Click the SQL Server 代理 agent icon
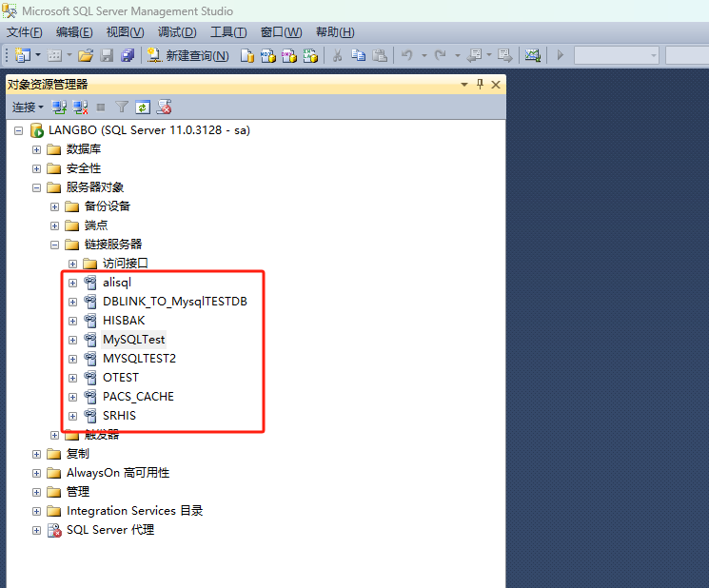Viewport: 709px width, 588px height. tap(54, 530)
